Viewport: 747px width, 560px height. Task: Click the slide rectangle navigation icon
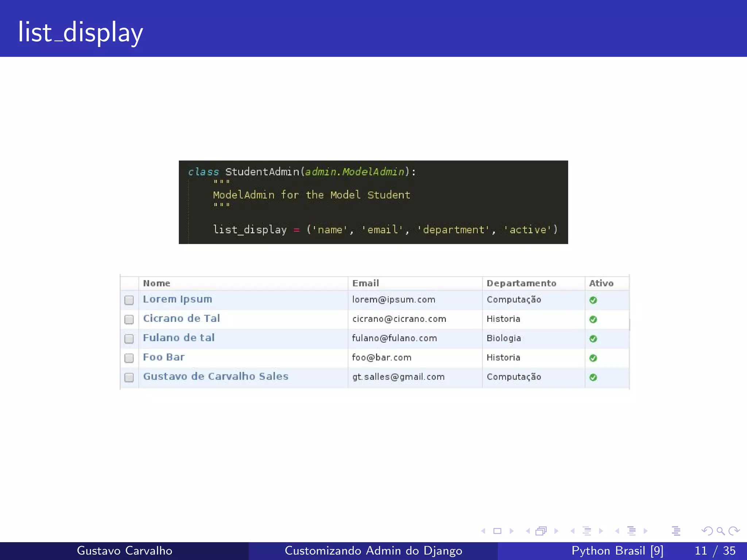point(498,531)
